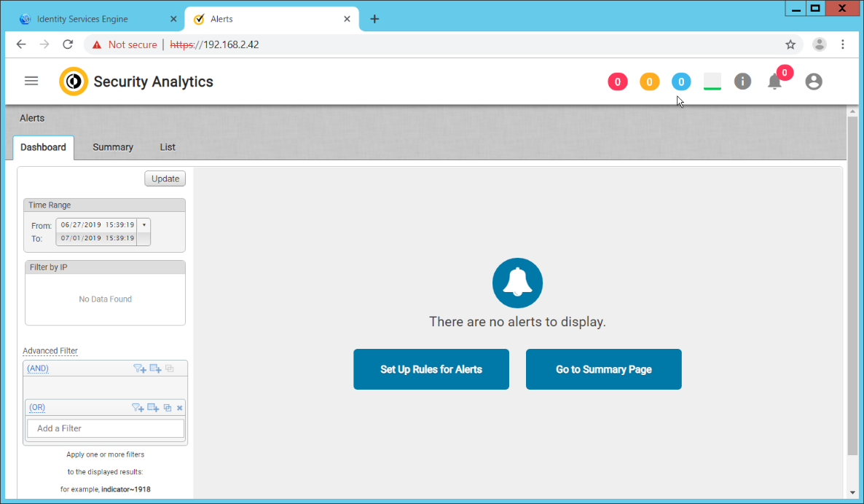
Task: Switch to the List tab
Action: (x=168, y=147)
